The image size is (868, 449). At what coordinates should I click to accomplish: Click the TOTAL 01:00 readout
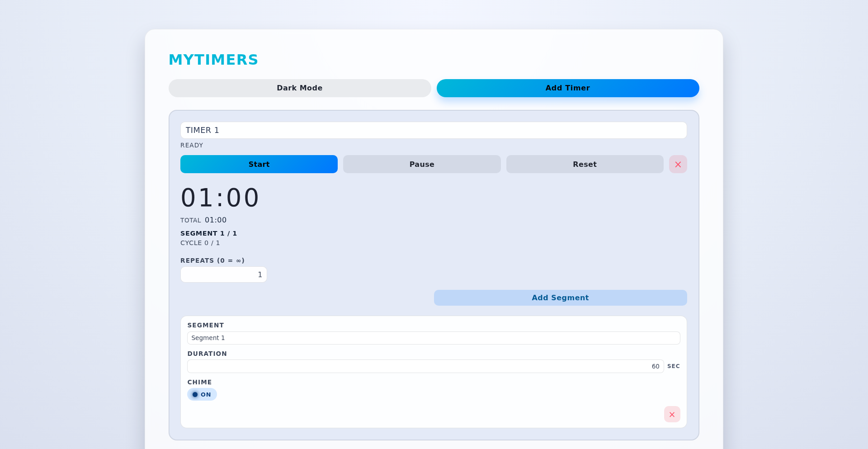point(203,220)
